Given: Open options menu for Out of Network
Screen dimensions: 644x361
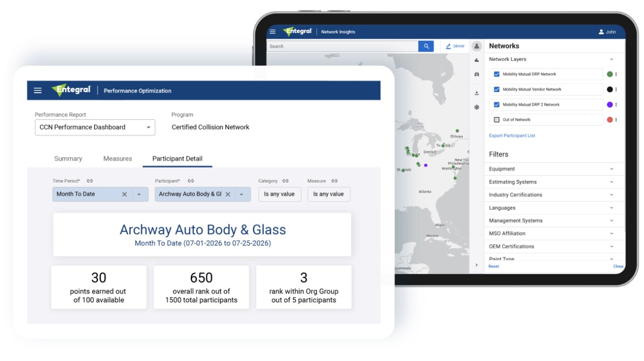Looking at the screenshot, I should 616,120.
